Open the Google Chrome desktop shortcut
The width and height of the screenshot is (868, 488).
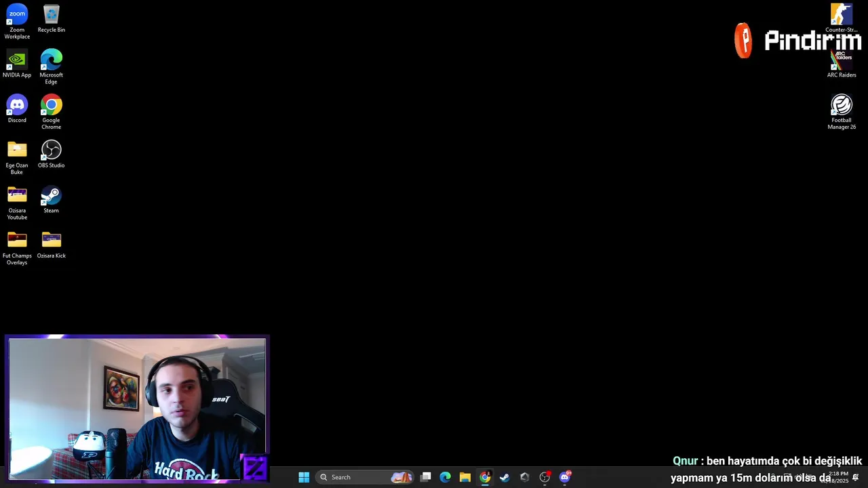pos(51,113)
